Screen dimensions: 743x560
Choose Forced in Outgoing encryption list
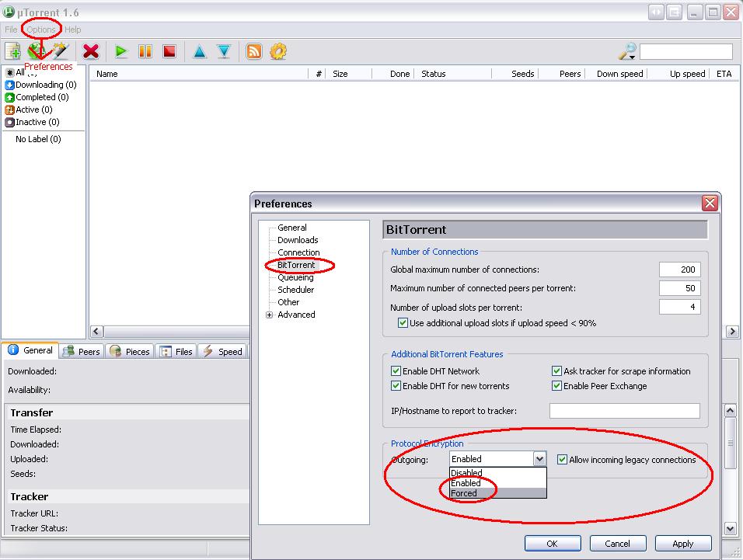click(498, 493)
